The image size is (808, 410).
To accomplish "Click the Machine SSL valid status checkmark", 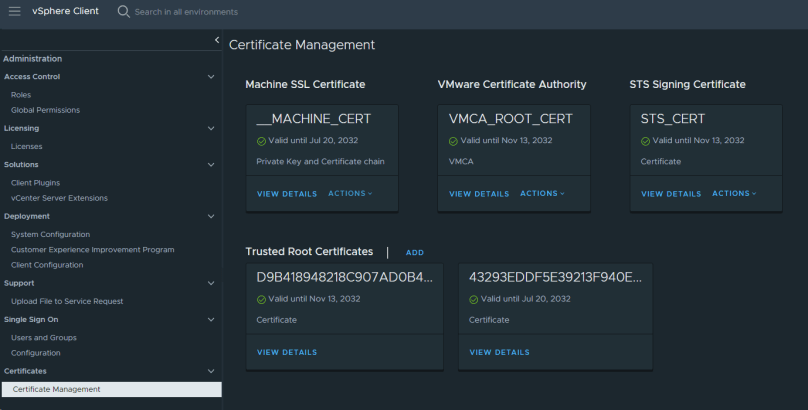I will click(261, 141).
